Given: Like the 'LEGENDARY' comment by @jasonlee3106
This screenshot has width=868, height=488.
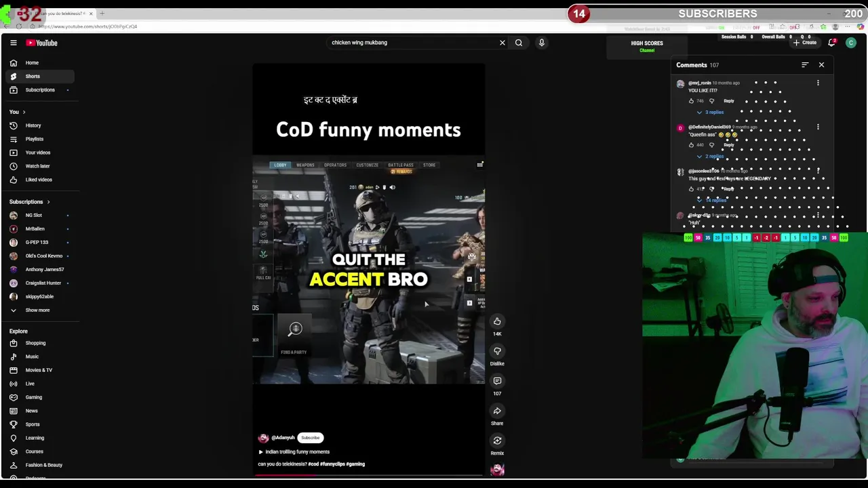Looking at the screenshot, I should pyautogui.click(x=691, y=189).
